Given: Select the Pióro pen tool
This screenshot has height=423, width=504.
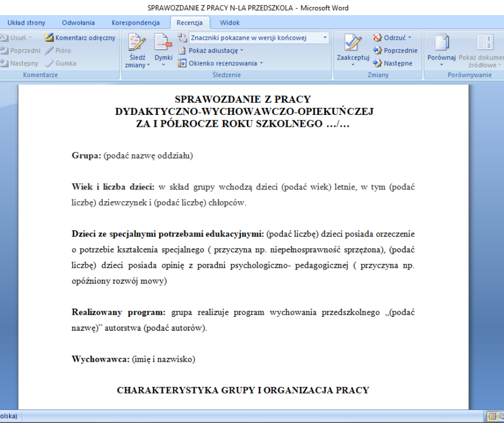Looking at the screenshot, I should [49, 50].
